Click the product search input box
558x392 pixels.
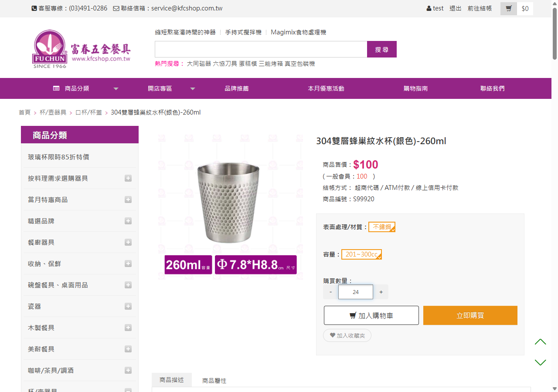click(261, 49)
